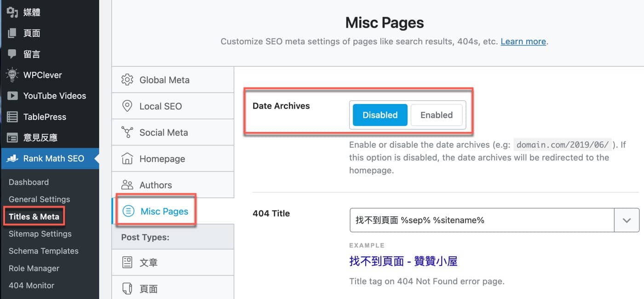
Task: Select the Misc Pages tab
Action: pyautogui.click(x=173, y=211)
